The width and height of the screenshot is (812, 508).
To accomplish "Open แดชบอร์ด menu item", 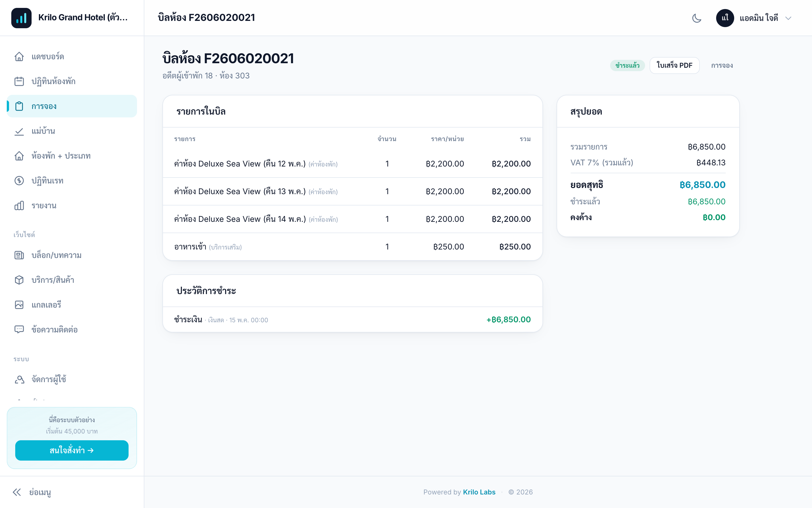I will coord(72,56).
